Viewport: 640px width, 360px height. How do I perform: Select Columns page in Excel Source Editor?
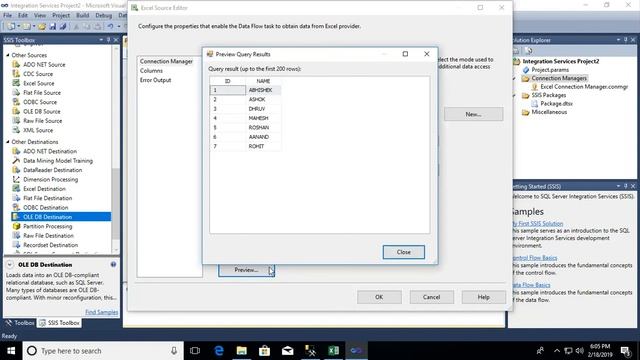pyautogui.click(x=151, y=71)
